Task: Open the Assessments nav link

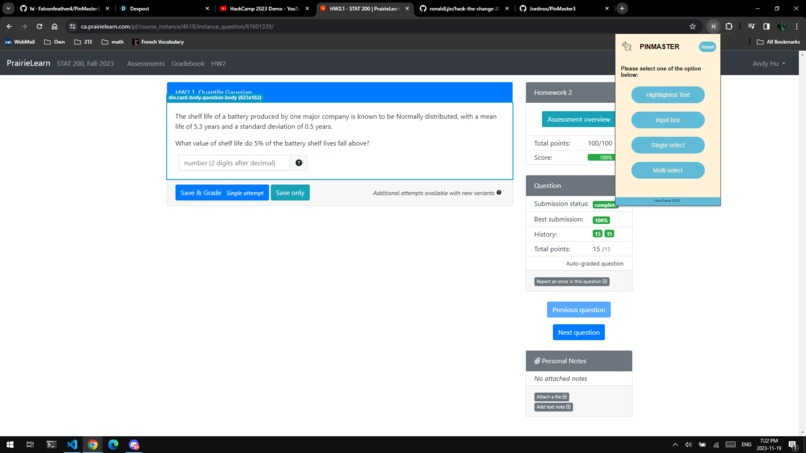Action: point(146,63)
